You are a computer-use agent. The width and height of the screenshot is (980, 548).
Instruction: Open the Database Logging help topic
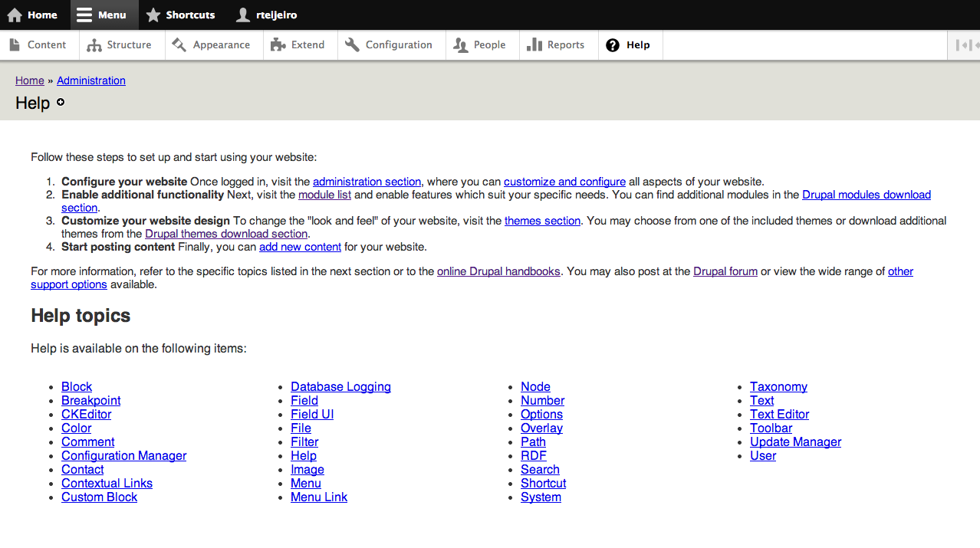[x=340, y=387]
